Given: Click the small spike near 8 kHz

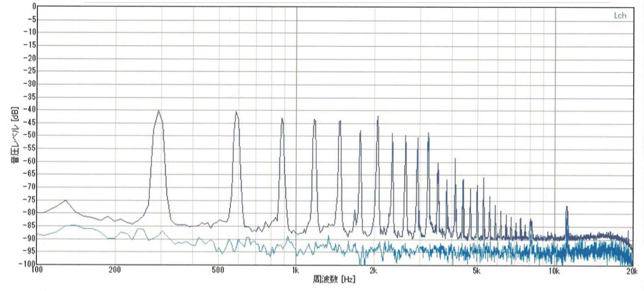Looking at the screenshot, I should (x=531, y=221).
